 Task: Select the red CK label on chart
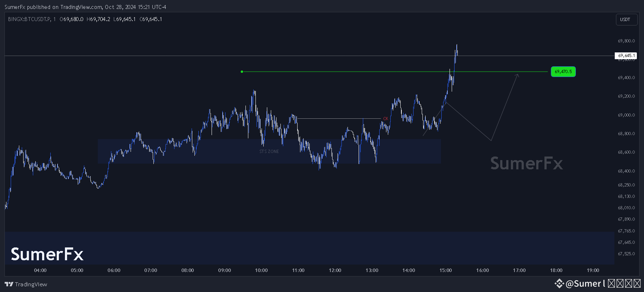point(386,119)
